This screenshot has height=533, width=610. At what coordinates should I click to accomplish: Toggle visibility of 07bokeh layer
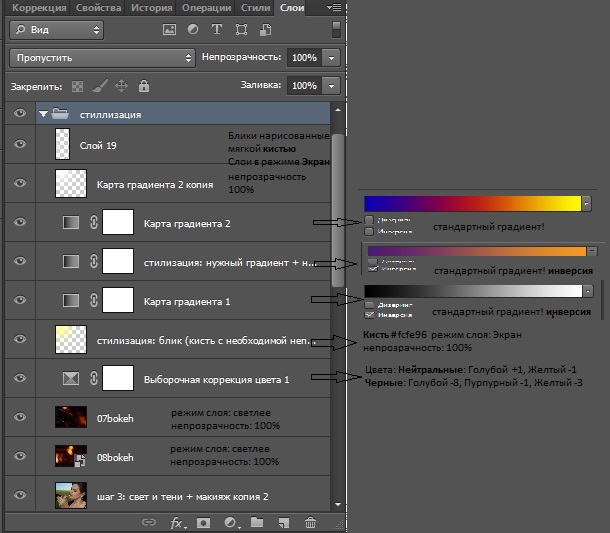pyautogui.click(x=19, y=418)
